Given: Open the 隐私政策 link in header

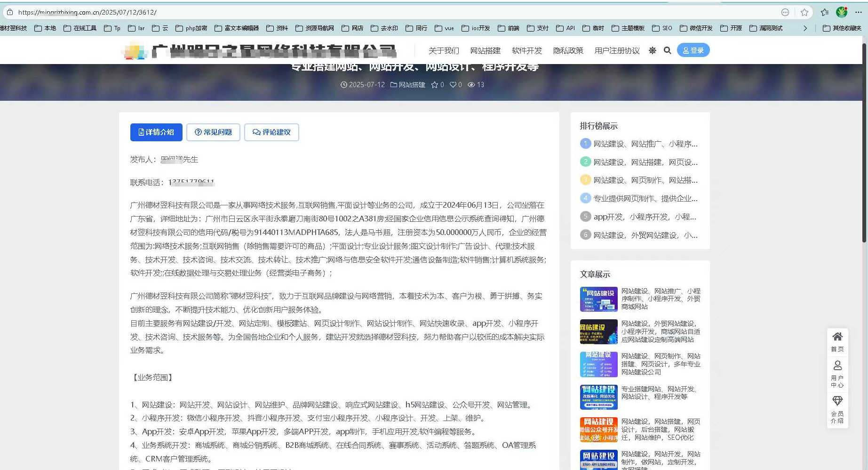Looking at the screenshot, I should [x=568, y=50].
